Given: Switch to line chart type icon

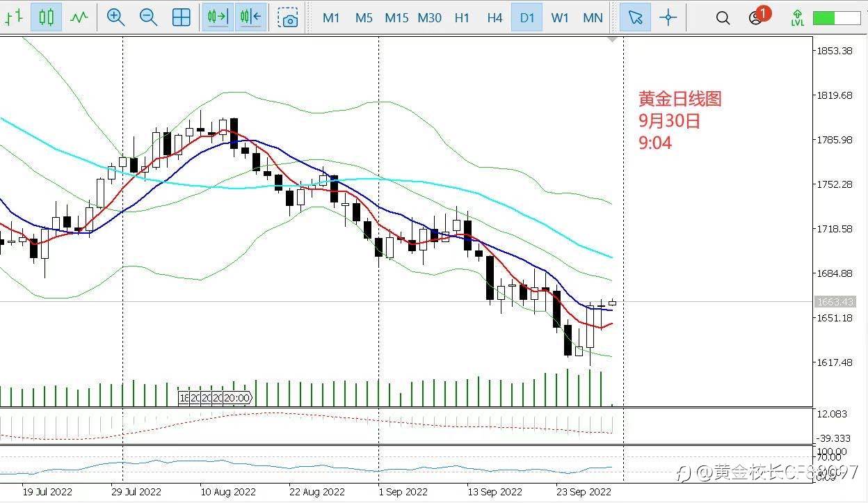Looking at the screenshot, I should coord(79,17).
